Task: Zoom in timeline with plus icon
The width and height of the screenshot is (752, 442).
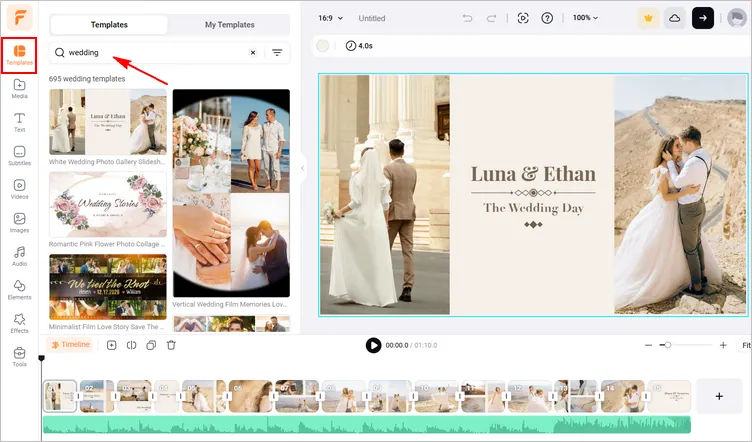Action: point(723,345)
